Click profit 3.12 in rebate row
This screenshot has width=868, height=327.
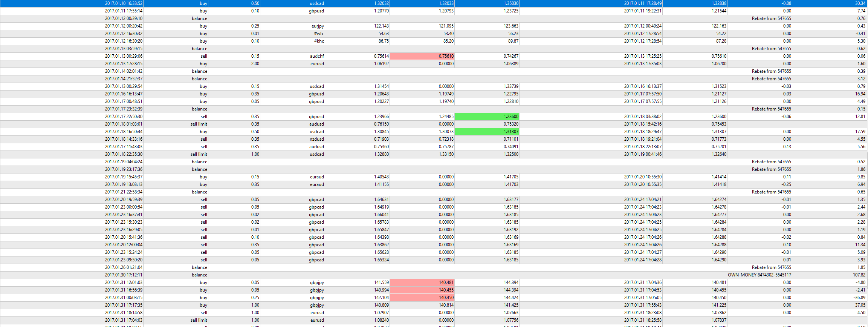click(861, 79)
